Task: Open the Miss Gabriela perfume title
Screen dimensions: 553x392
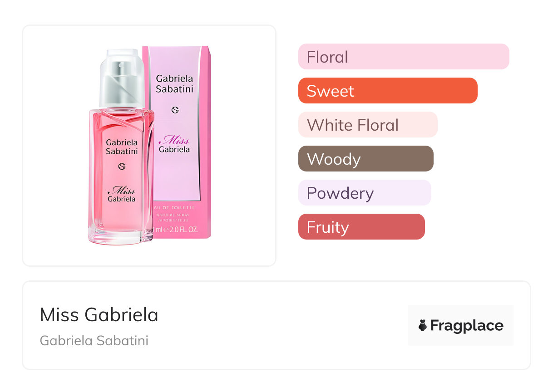Action: point(99,315)
